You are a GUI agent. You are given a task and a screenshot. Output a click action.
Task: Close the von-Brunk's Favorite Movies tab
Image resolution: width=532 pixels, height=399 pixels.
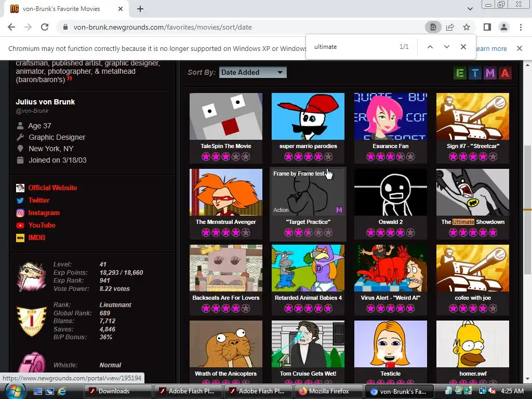tap(121, 9)
